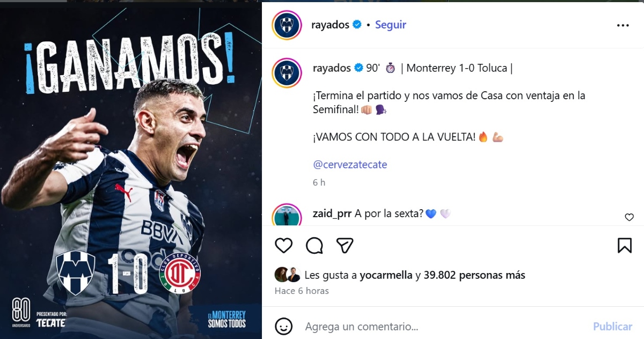Open rayados profile picture in header
The height and width of the screenshot is (339, 644).
[x=287, y=25]
